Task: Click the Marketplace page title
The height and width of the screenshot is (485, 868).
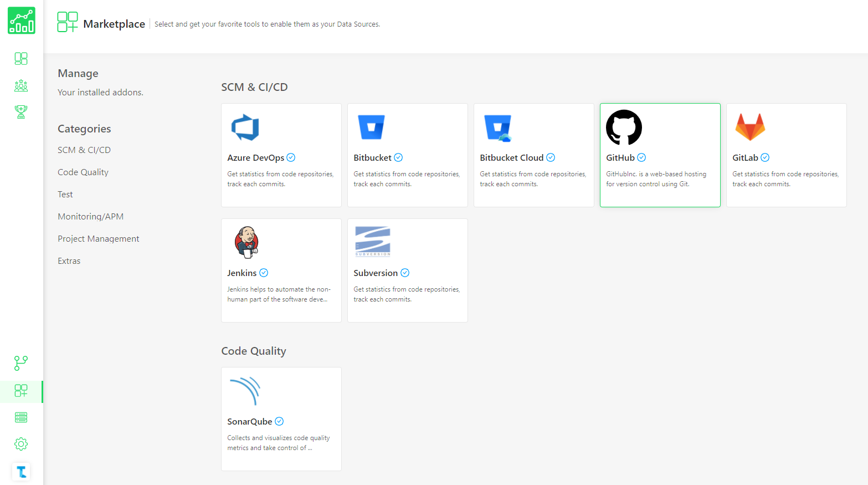Action: click(x=114, y=24)
